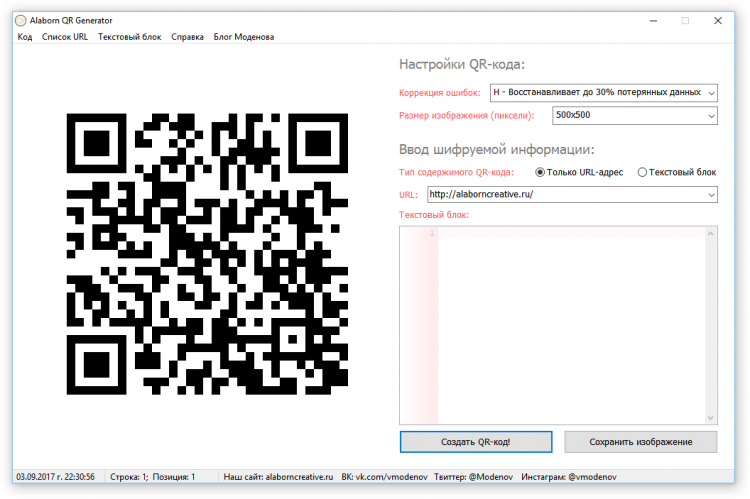This screenshot has width=750, height=499.
Task: Open the Коррекция ошибок dropdown
Action: pyautogui.click(x=604, y=92)
